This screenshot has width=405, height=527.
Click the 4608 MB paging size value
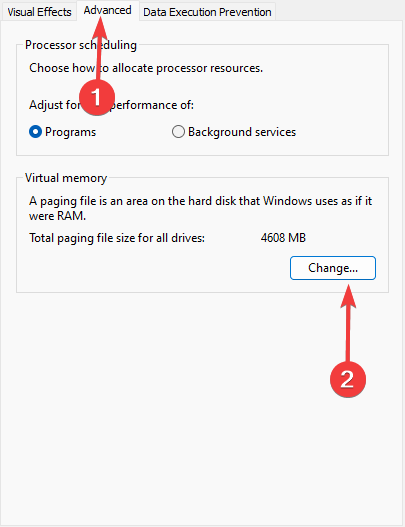[x=283, y=238]
